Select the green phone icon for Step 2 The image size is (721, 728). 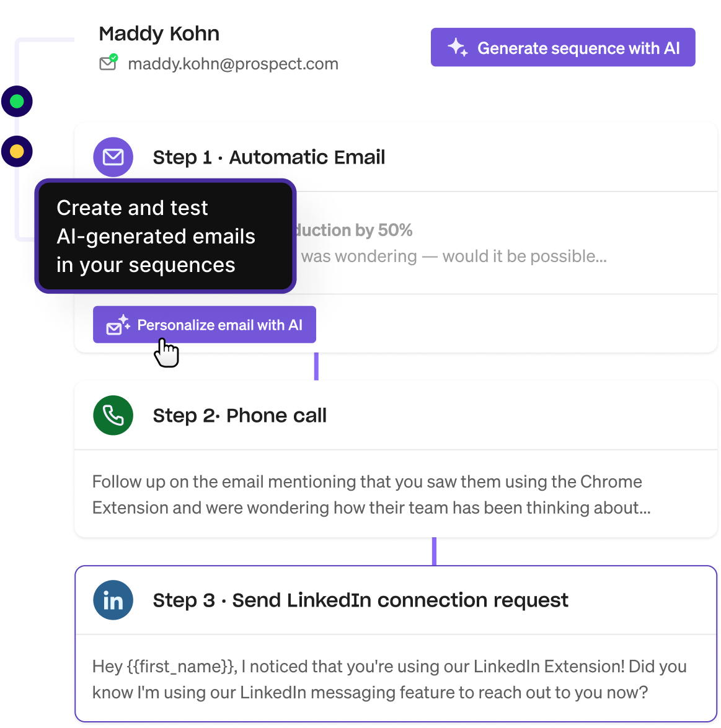[x=113, y=415]
